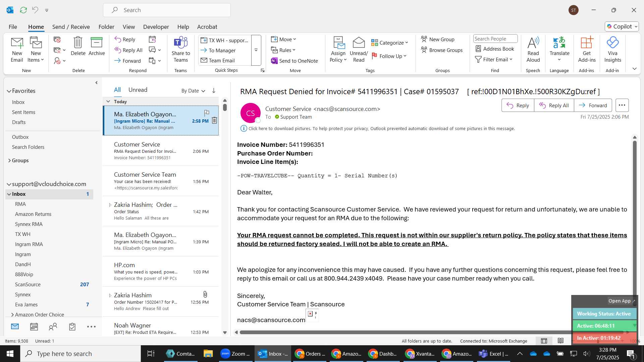Expand the Amazon Order Choice folder
Viewport: 644px width, 362px height.
click(12, 314)
